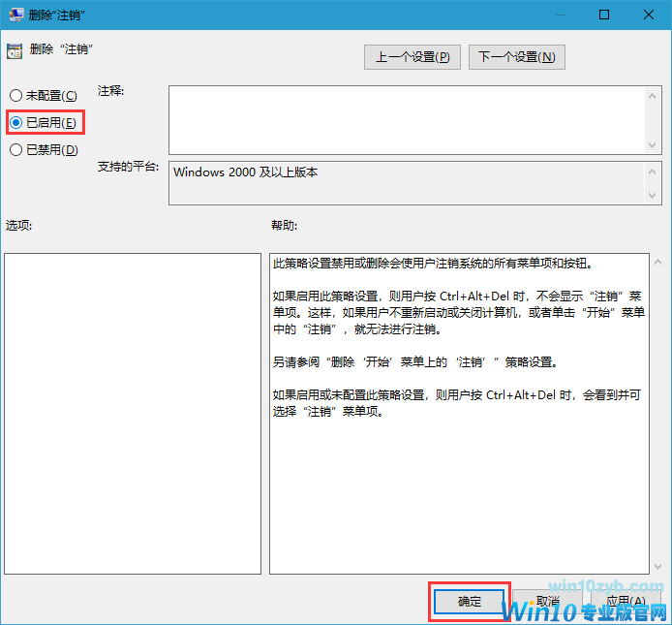672x625 pixels.
Task: Select the 已启用(E) radio button
Action: pos(44,123)
